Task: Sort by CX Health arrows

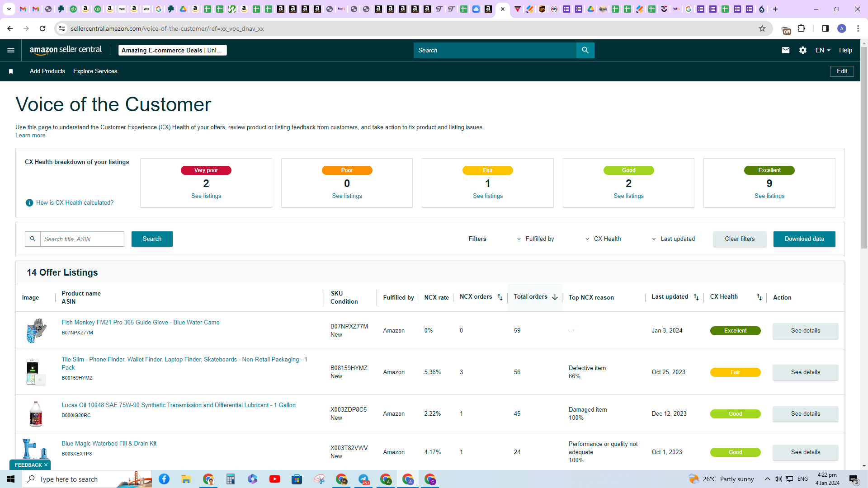Action: click(x=759, y=297)
